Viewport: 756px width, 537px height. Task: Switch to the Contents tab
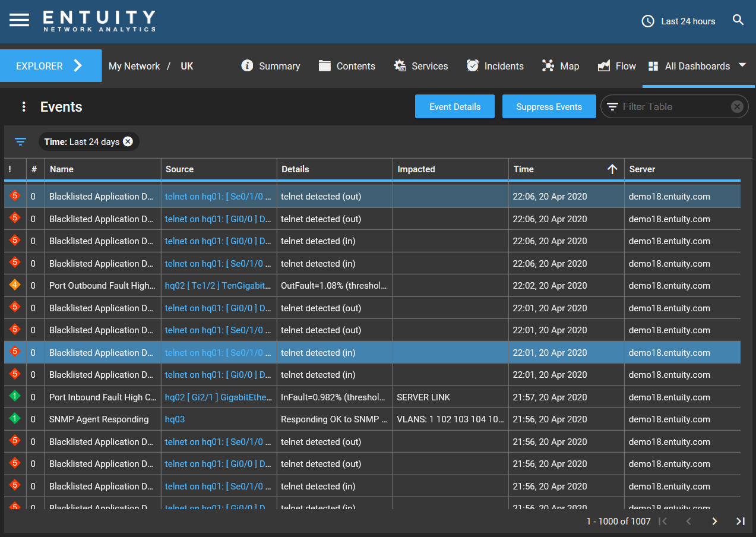347,66
